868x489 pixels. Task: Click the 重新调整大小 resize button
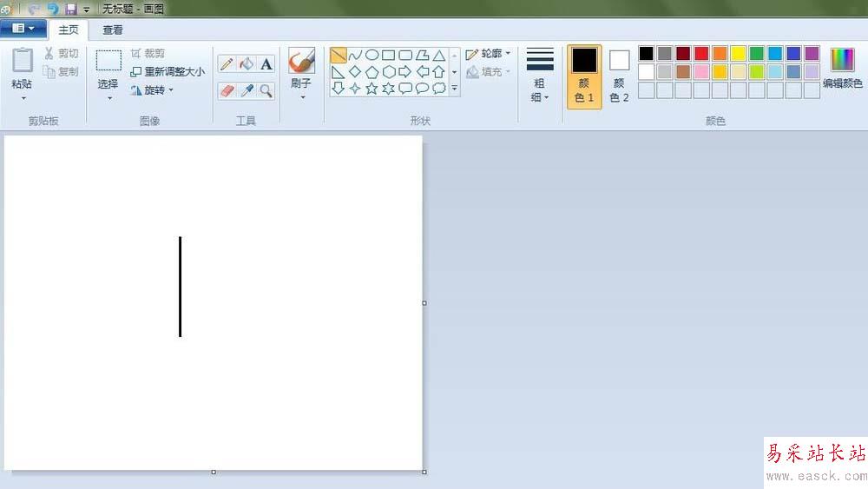tap(168, 72)
